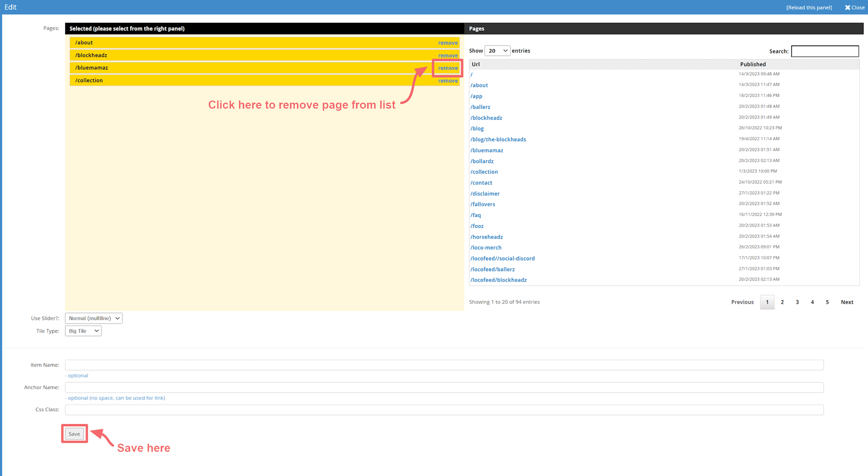Go to pagination page 2
The image size is (868, 476).
[782, 302]
